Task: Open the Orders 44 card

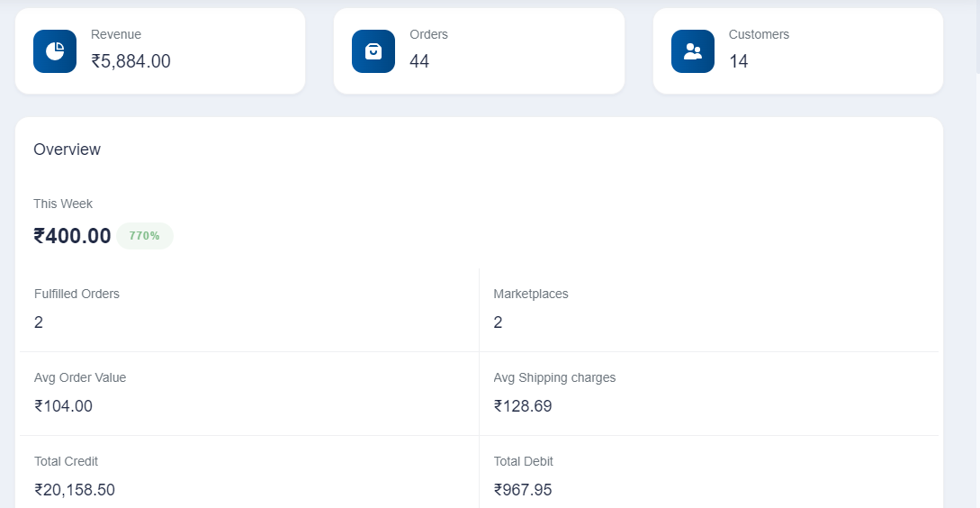Action: [479, 51]
